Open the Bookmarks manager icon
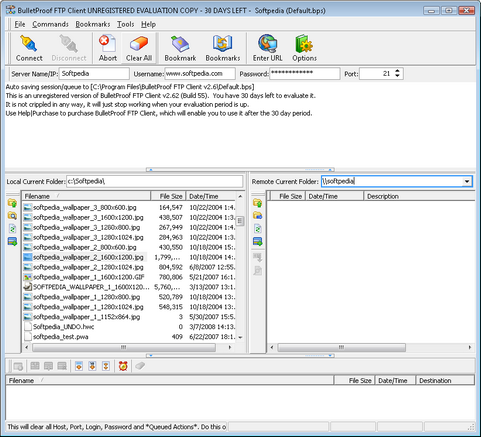This screenshot has height=437, width=481. click(x=223, y=48)
